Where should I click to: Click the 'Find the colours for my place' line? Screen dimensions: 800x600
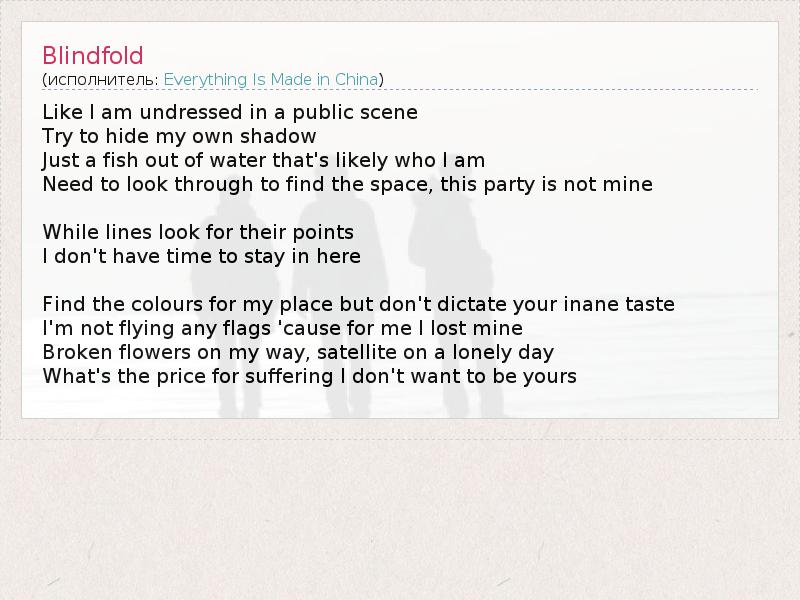(358, 304)
